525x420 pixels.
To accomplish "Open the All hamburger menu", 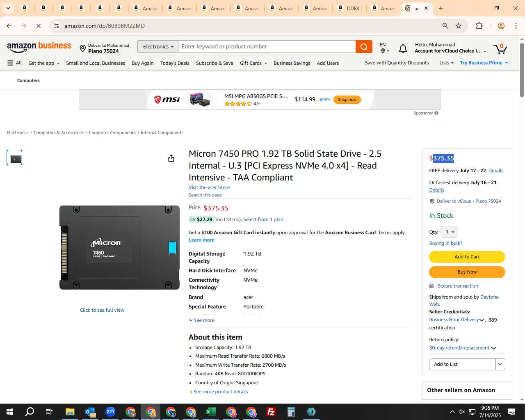I will pos(14,63).
